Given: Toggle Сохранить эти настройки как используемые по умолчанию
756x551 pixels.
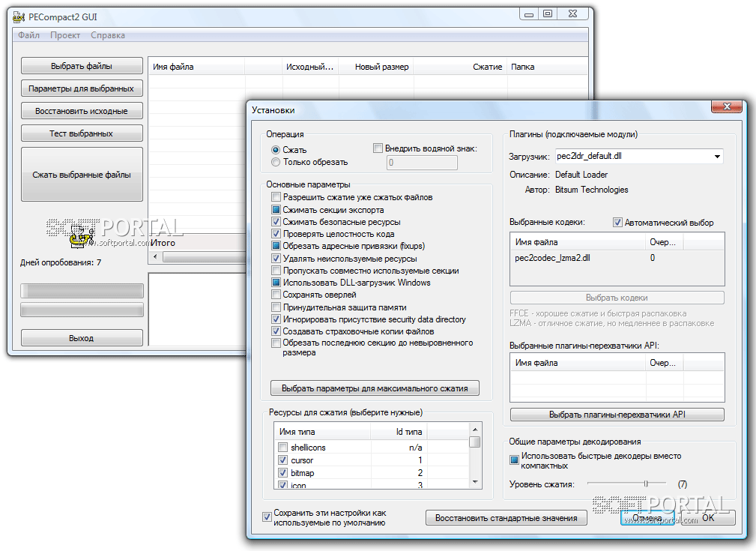Looking at the screenshot, I should point(267,517).
